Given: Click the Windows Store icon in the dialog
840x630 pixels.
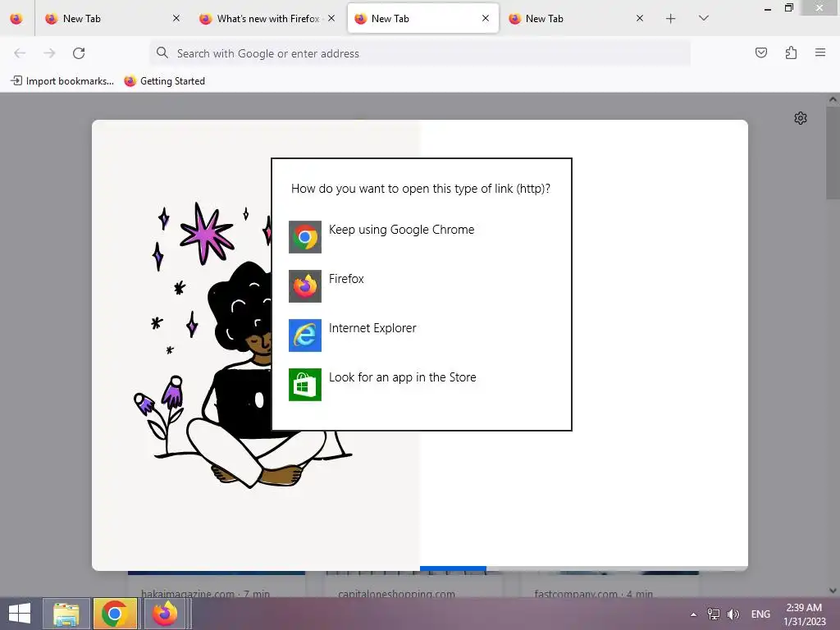Looking at the screenshot, I should click(x=305, y=385).
